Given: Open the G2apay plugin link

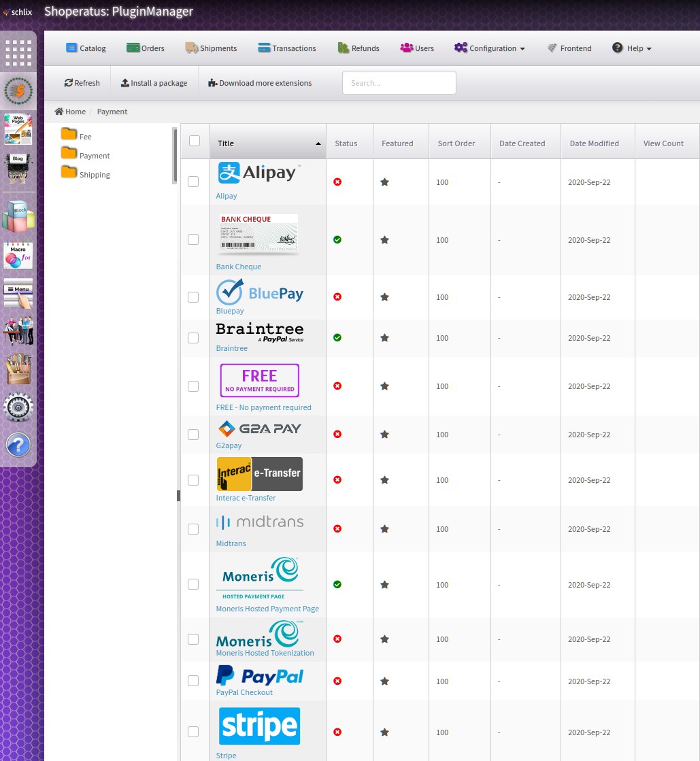Looking at the screenshot, I should click(x=229, y=445).
